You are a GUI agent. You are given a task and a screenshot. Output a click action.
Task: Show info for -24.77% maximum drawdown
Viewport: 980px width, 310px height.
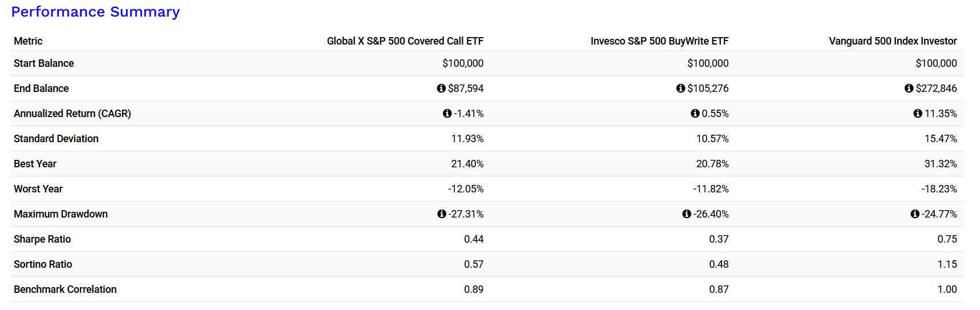[x=915, y=214]
